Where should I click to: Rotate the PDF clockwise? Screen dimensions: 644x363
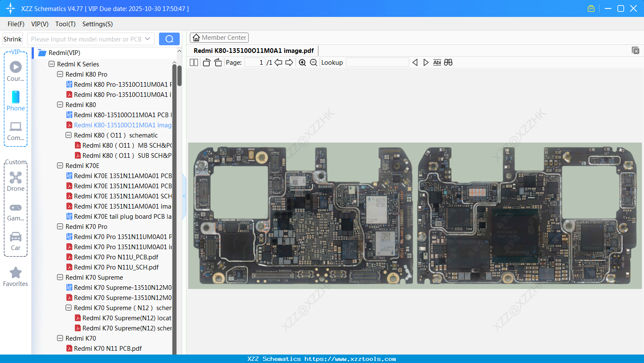tap(217, 62)
